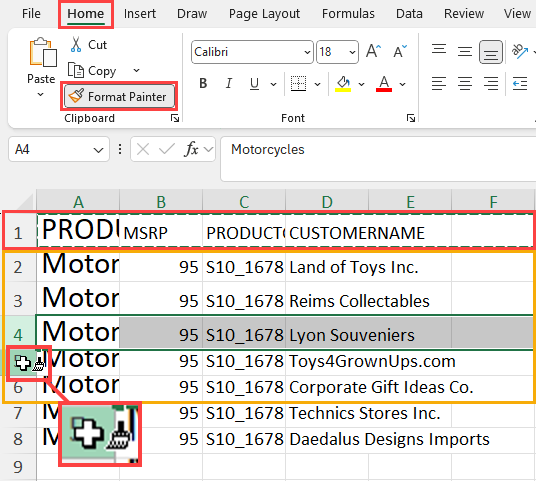
Task: Open Font settings dialog launcher
Action: click(411, 118)
